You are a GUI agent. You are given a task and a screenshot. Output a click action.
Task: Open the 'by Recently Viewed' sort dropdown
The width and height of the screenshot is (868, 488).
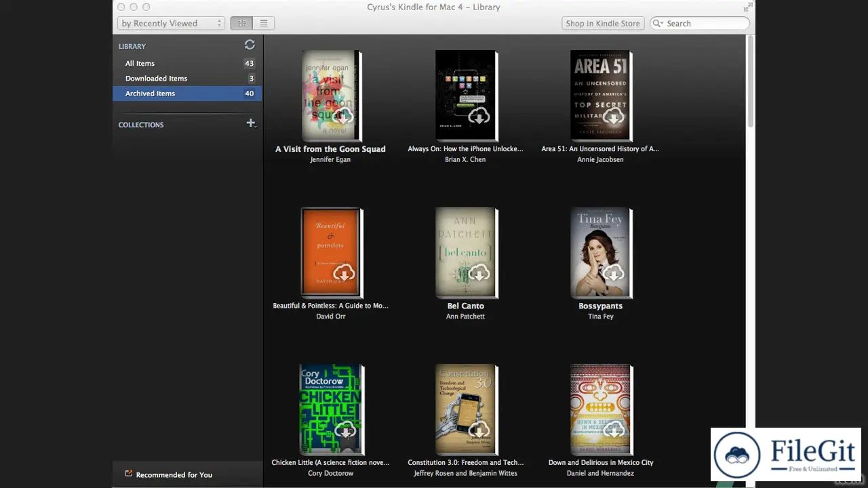coord(171,23)
